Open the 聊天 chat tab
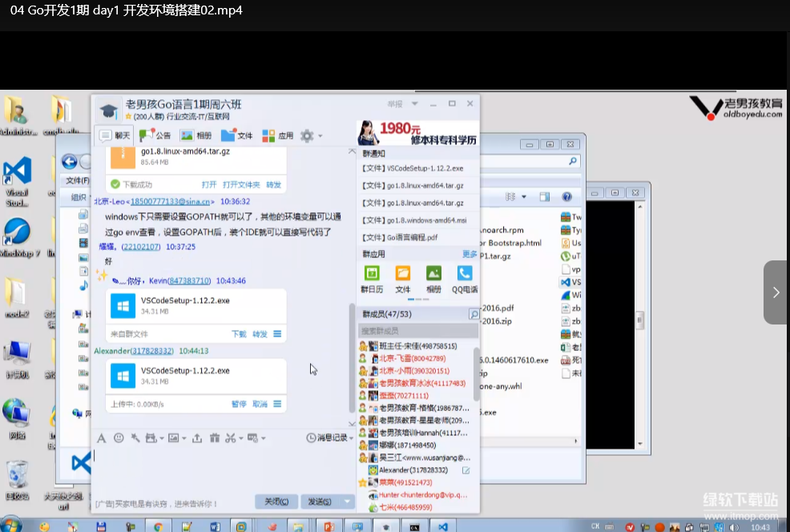 click(x=115, y=135)
